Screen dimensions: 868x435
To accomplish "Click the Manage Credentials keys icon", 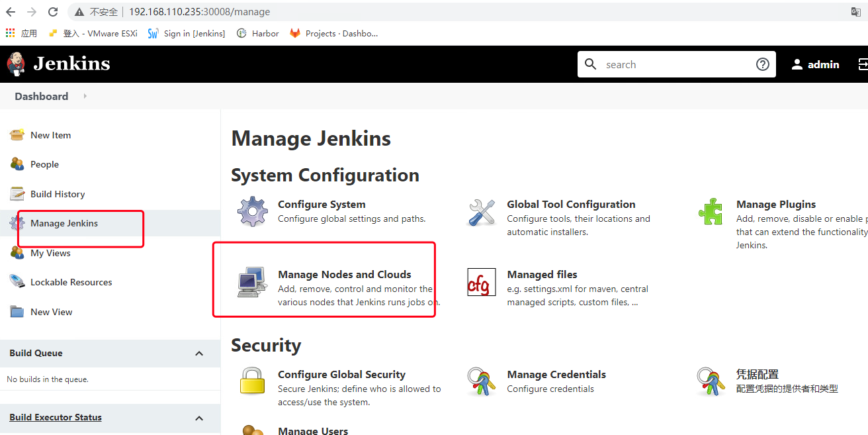I will 482,382.
